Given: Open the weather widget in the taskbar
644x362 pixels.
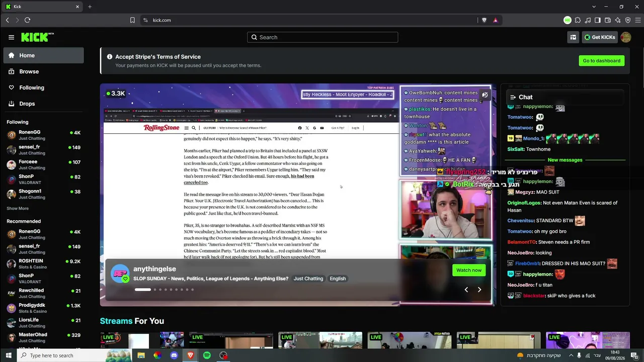Looking at the screenshot, I should tap(539, 355).
